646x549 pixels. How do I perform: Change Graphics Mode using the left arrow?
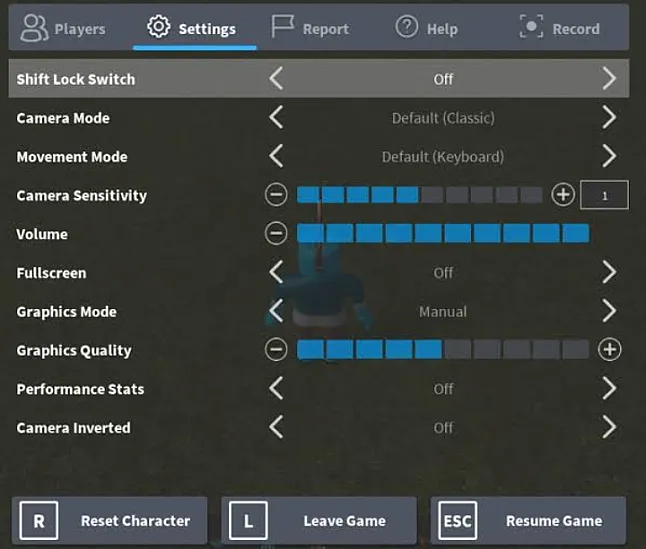[x=276, y=311]
